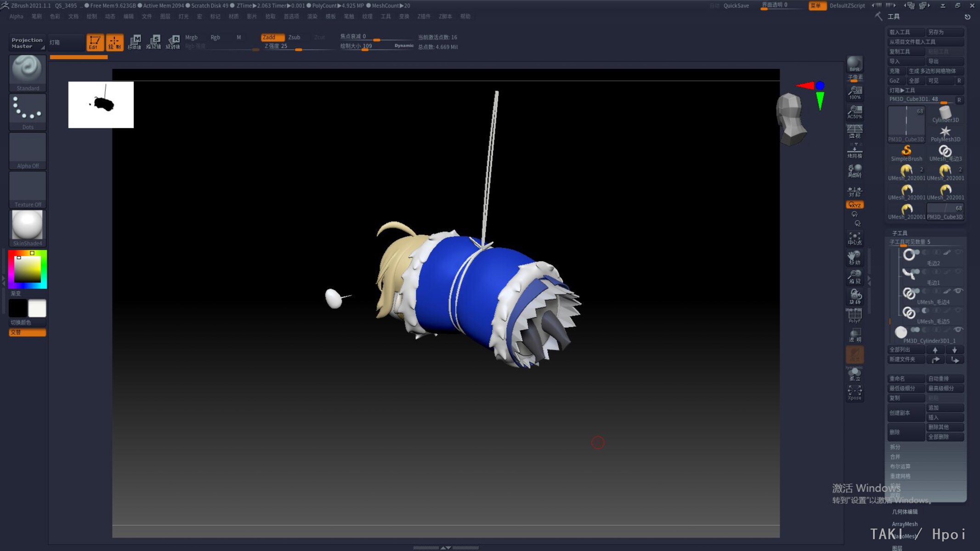Click the 重命名 (Rename) button
The width and height of the screenshot is (980, 551).
[906, 379]
